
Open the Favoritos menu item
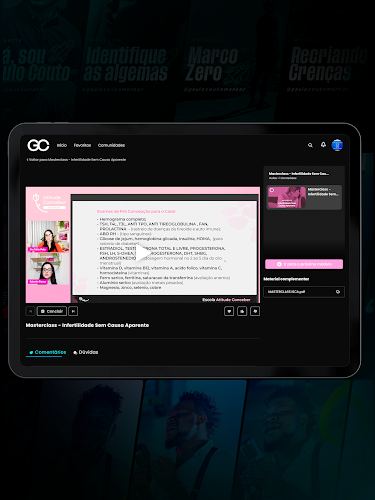[82, 145]
